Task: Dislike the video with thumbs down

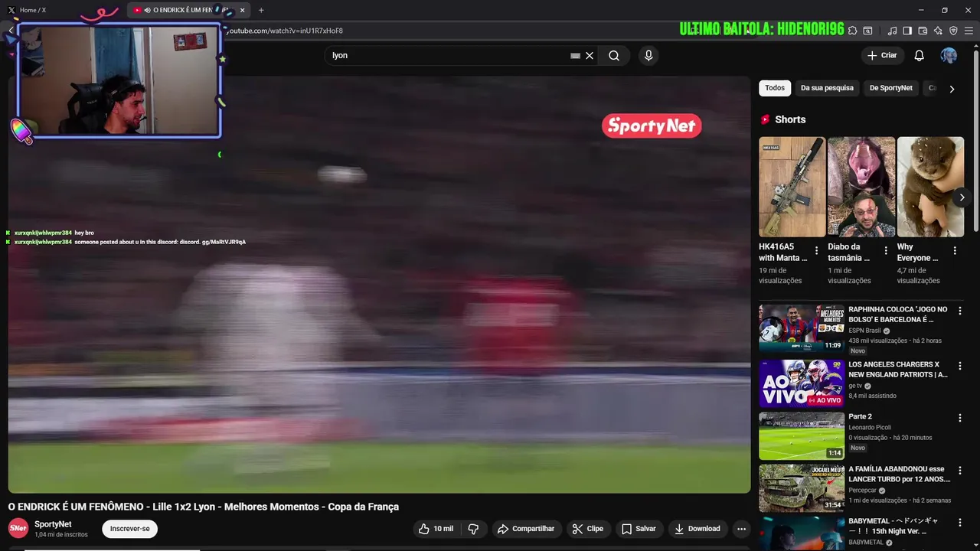Action: pyautogui.click(x=473, y=529)
